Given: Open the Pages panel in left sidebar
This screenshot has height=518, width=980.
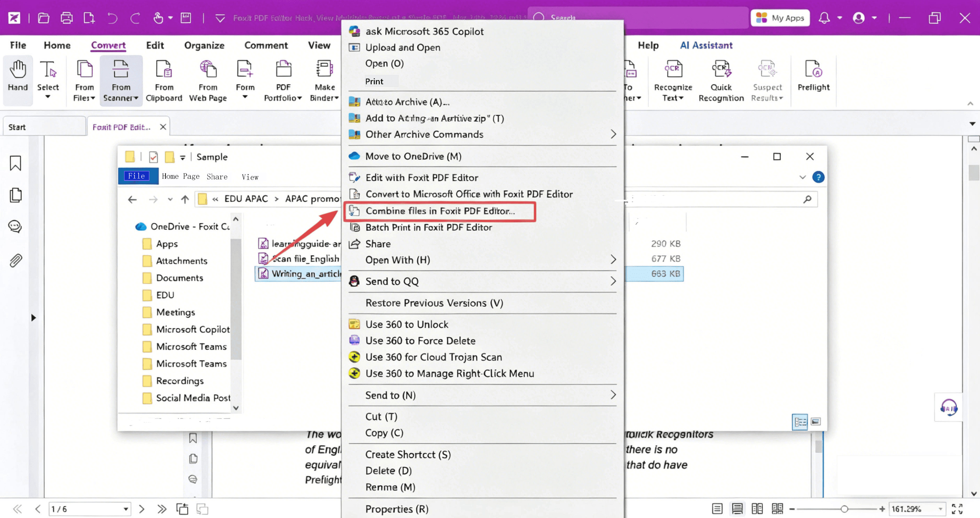Looking at the screenshot, I should click(x=16, y=195).
